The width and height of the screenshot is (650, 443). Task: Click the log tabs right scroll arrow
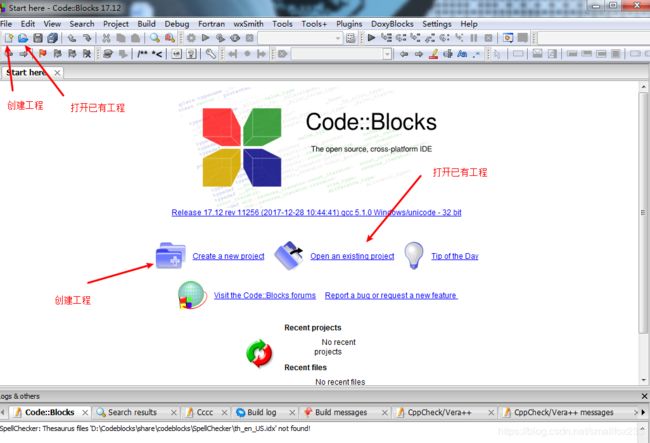click(x=643, y=412)
